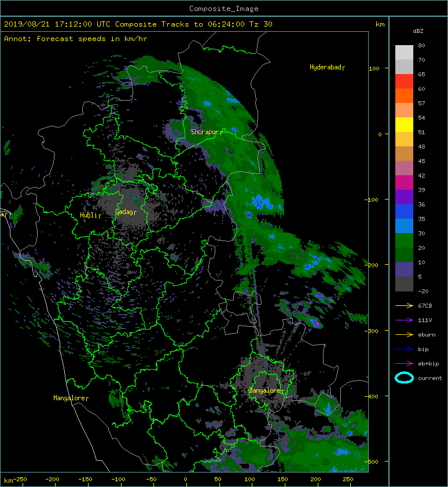448x487 pixels.
Task: Click the dBZ legend heading
Action: tap(418, 31)
